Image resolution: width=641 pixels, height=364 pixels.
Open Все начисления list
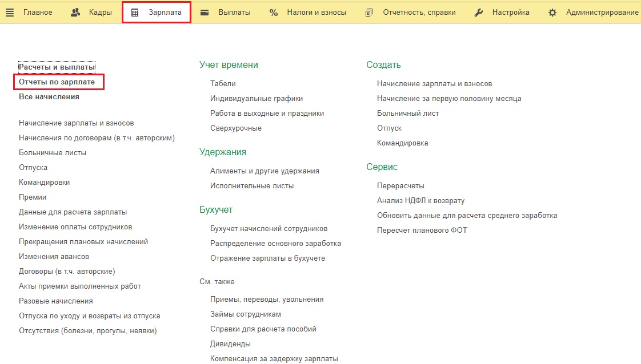click(49, 97)
